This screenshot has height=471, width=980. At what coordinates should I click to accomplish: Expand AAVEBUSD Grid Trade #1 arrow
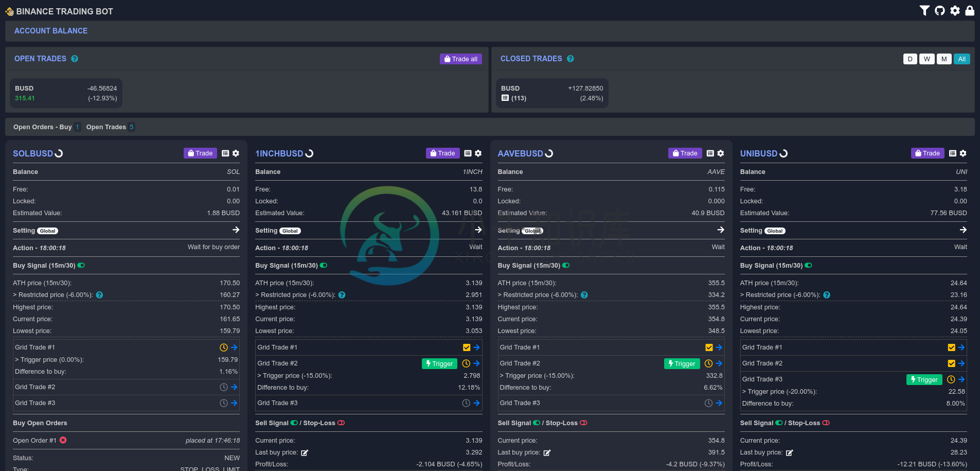[x=719, y=347]
